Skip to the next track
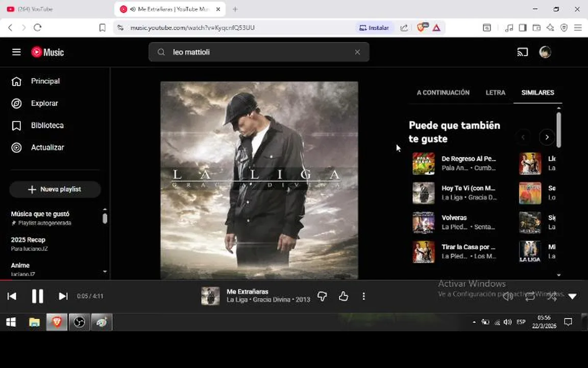The height and width of the screenshot is (368, 588). (63, 296)
